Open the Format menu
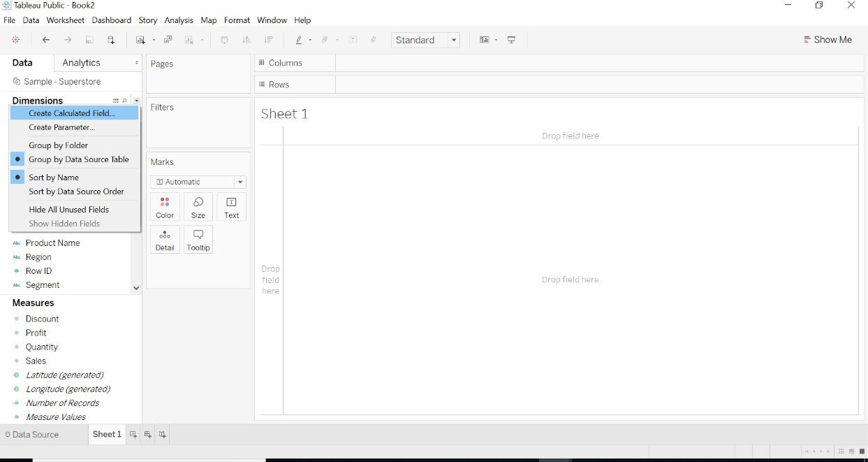The width and height of the screenshot is (868, 462). (237, 20)
